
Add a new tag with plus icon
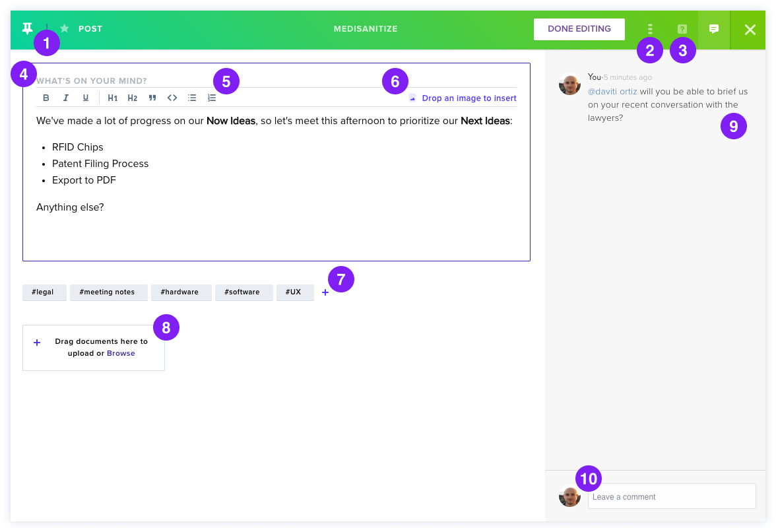(325, 292)
